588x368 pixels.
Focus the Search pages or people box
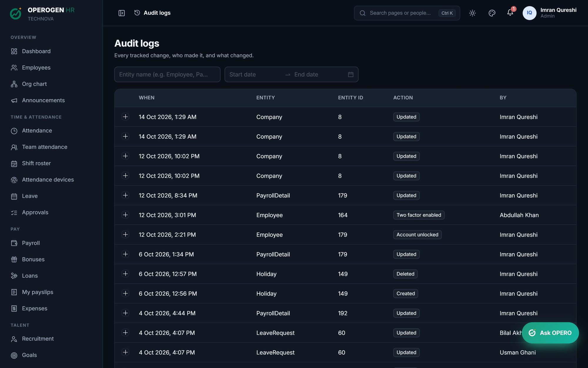407,13
